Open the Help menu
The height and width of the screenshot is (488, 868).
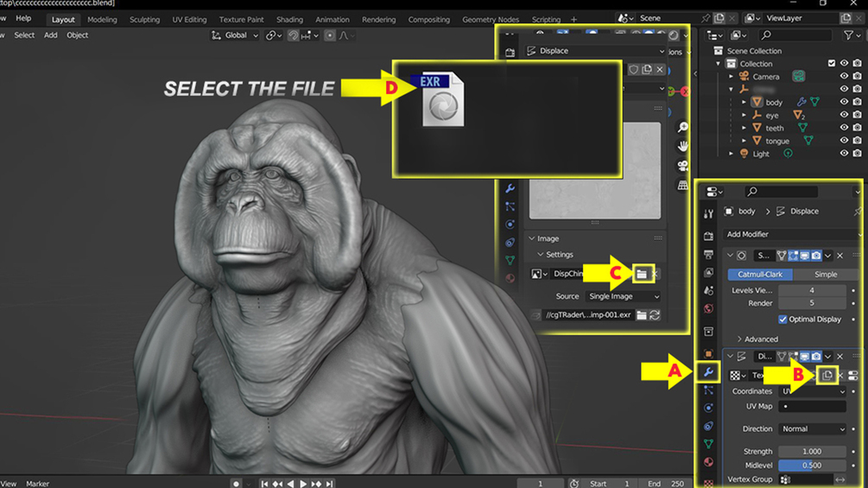click(23, 19)
